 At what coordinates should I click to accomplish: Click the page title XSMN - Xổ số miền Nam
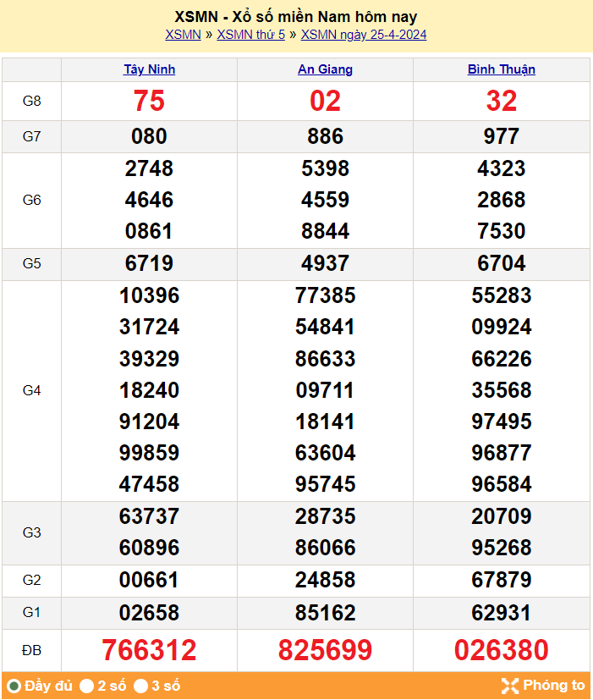pyautogui.click(x=296, y=17)
